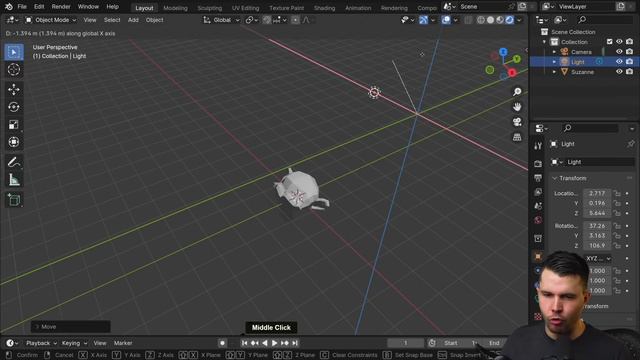Screen dimensions: 640x360
Task: Expand the Light outliner item
Action: [x=554, y=62]
